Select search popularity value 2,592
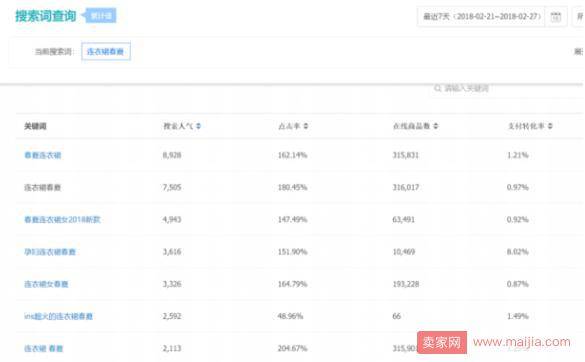The height and width of the screenshot is (362, 585). pyautogui.click(x=172, y=316)
